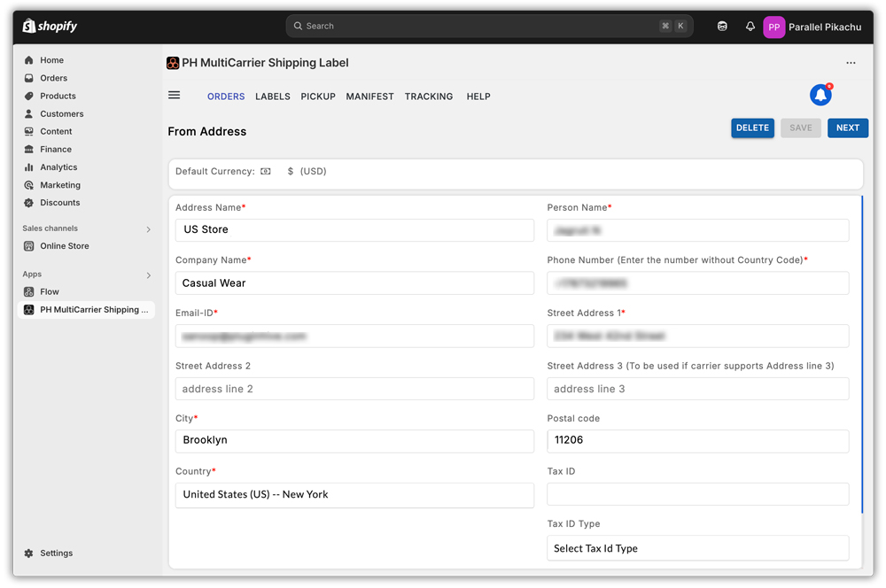886x588 pixels.
Task: Open Settings link in the sidebar
Action: [x=57, y=553]
